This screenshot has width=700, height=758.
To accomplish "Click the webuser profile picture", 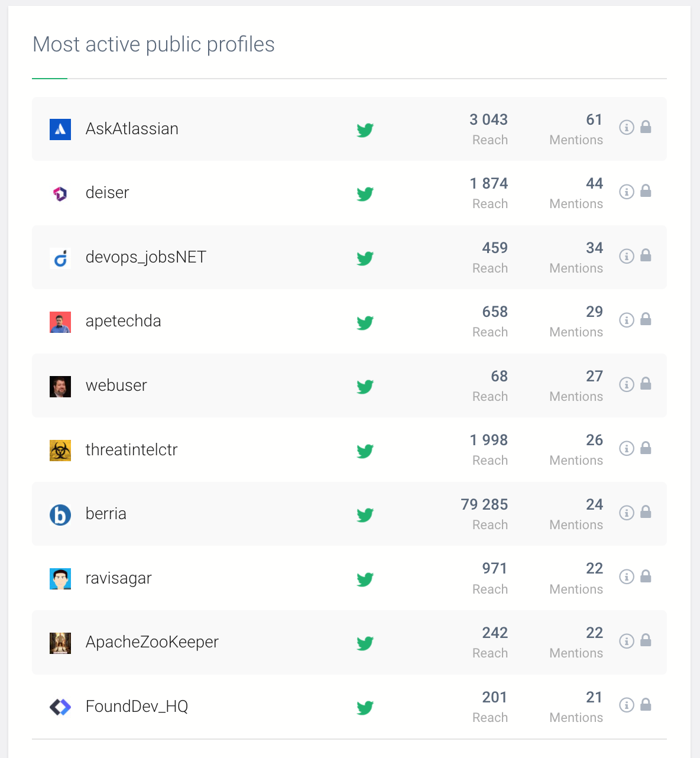I will coord(60,387).
